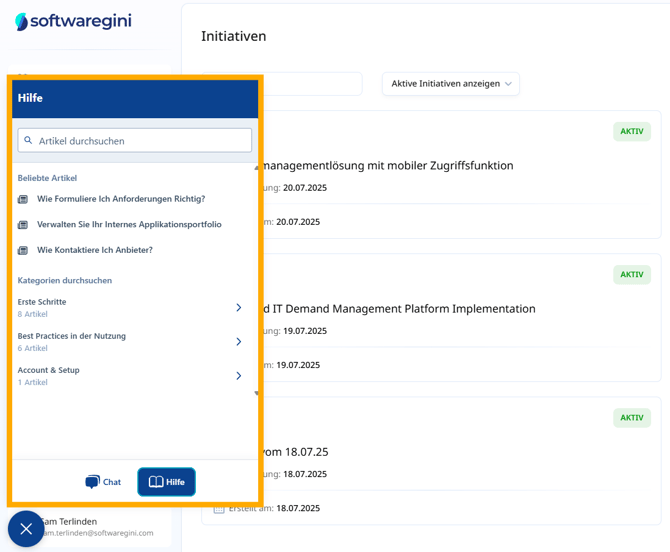Click article icon beside Kontaktiere Anbieter article

pos(23,250)
